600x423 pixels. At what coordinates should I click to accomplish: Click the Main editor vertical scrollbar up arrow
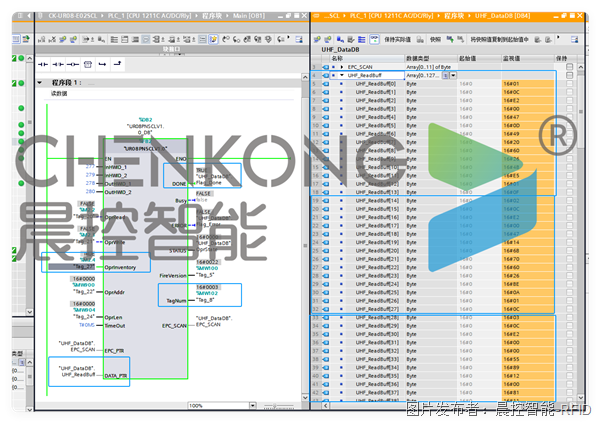[x=305, y=77]
